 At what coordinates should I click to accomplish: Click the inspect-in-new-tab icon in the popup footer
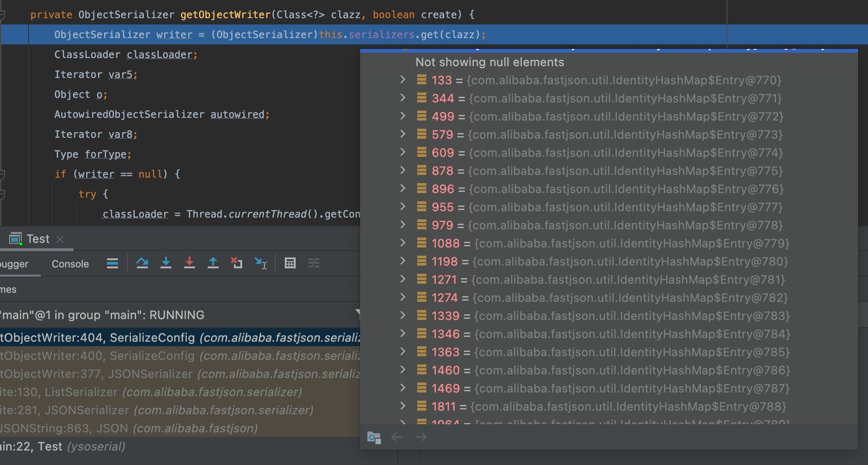(x=374, y=437)
